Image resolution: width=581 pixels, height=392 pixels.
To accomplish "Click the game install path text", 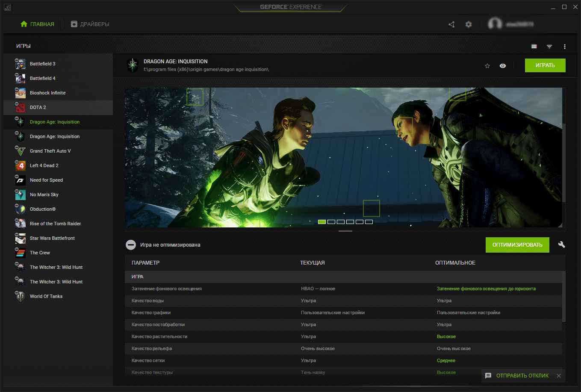I will [206, 69].
